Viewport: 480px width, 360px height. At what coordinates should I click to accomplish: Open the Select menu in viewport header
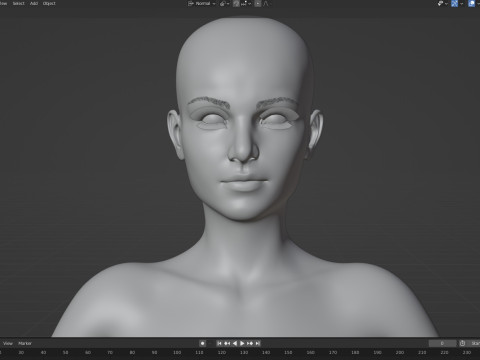pyautogui.click(x=19, y=3)
